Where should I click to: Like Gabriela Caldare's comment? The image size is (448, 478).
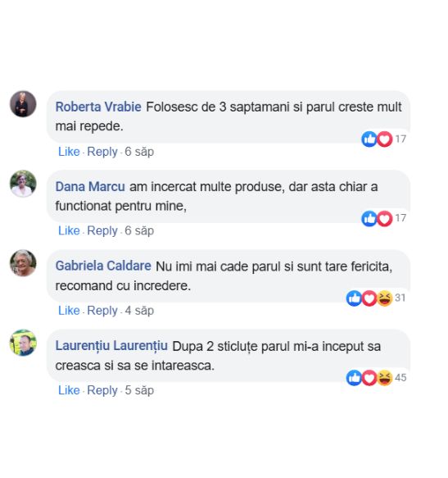tap(69, 311)
